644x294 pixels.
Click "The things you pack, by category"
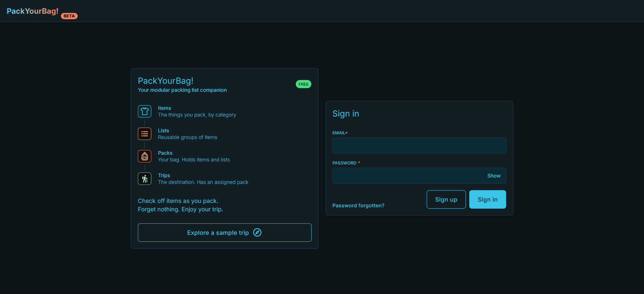pos(197,115)
